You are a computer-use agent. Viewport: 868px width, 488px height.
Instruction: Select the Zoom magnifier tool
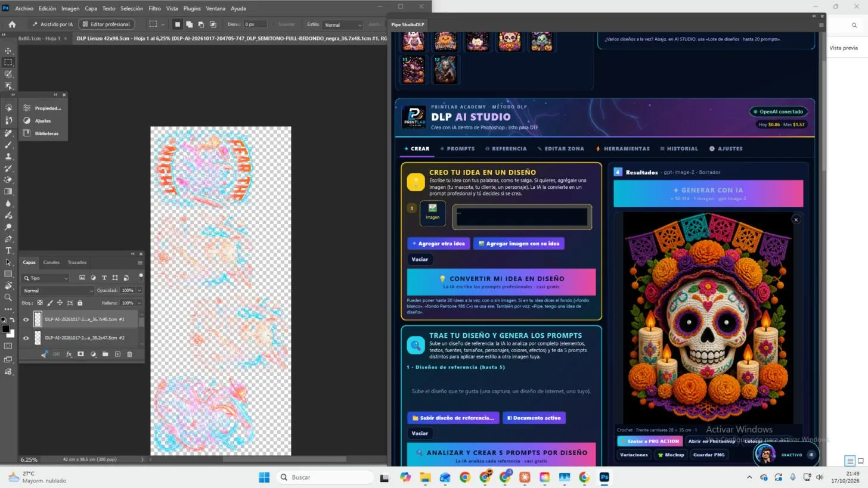point(8,297)
